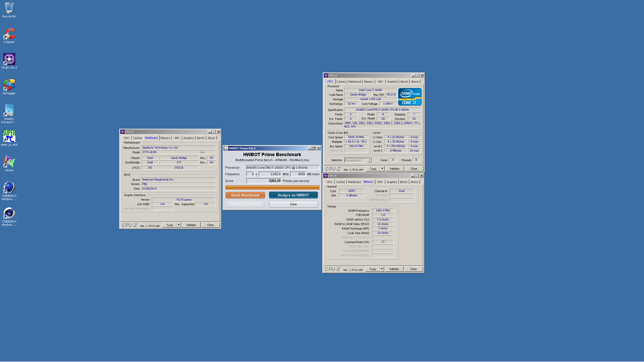Expand Tools arrow in processor CPU-Z window

(382, 169)
